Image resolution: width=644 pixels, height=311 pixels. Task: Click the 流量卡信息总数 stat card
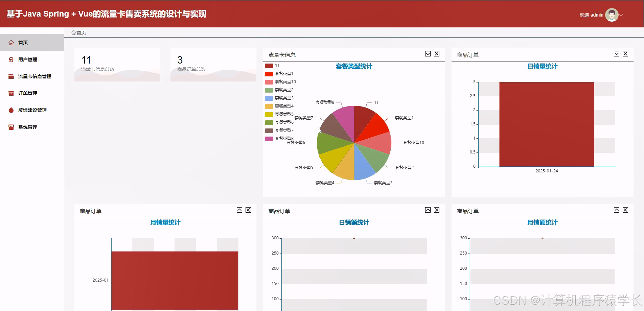point(117,65)
